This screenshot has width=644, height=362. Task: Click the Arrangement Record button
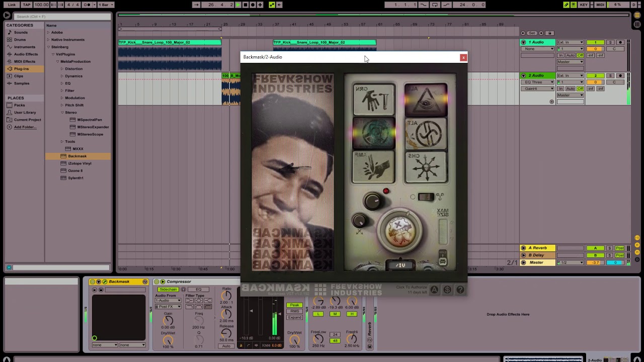253,5
